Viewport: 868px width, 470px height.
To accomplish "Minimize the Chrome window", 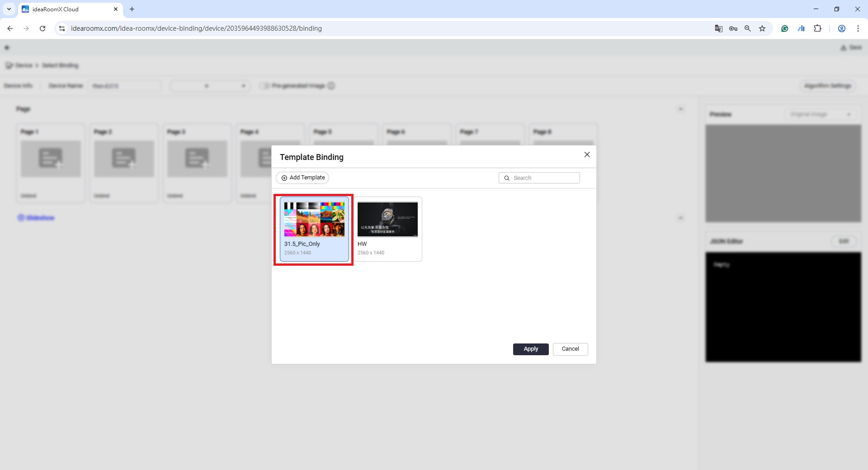I will coord(816,9).
